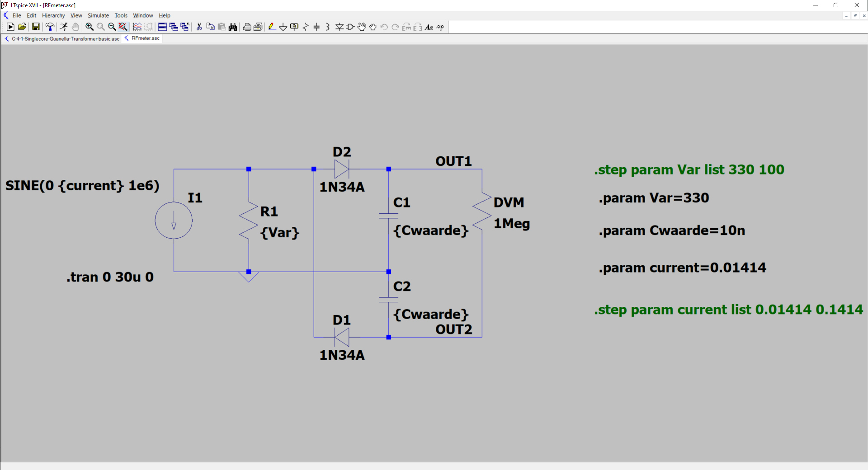The height and width of the screenshot is (470, 868).
Task: Click the current source I1 symbol
Action: (x=174, y=221)
